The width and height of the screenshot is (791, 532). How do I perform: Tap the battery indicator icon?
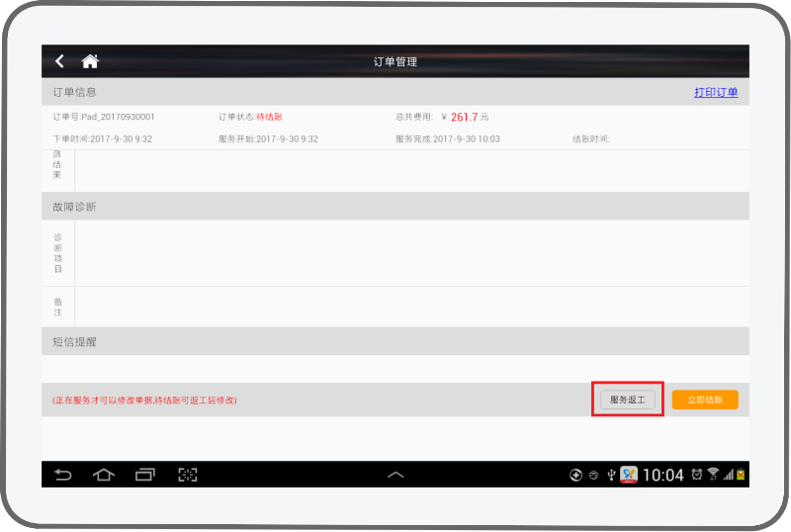tap(742, 475)
